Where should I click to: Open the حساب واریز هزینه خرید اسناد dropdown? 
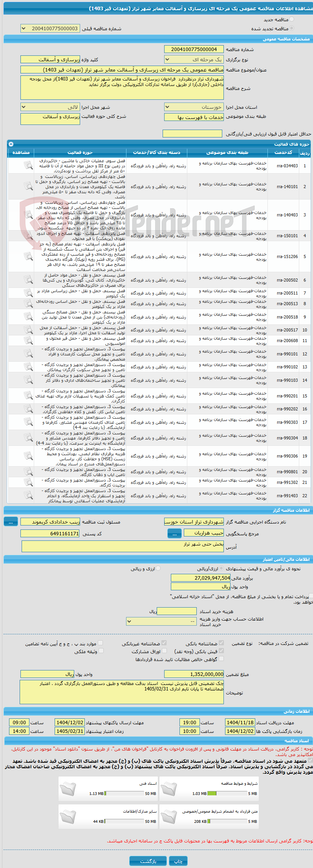pos(161,621)
